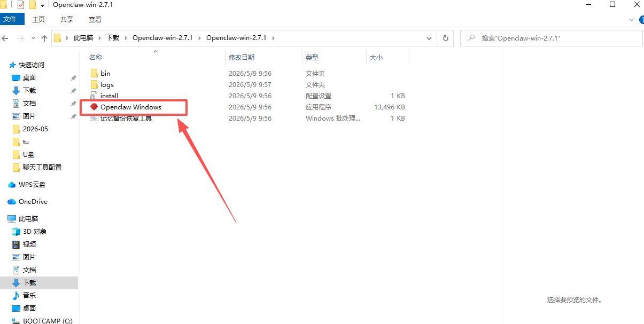The image size is (644, 324).
Task: Switch to the 查看 ribbon tab
Action: point(95,19)
